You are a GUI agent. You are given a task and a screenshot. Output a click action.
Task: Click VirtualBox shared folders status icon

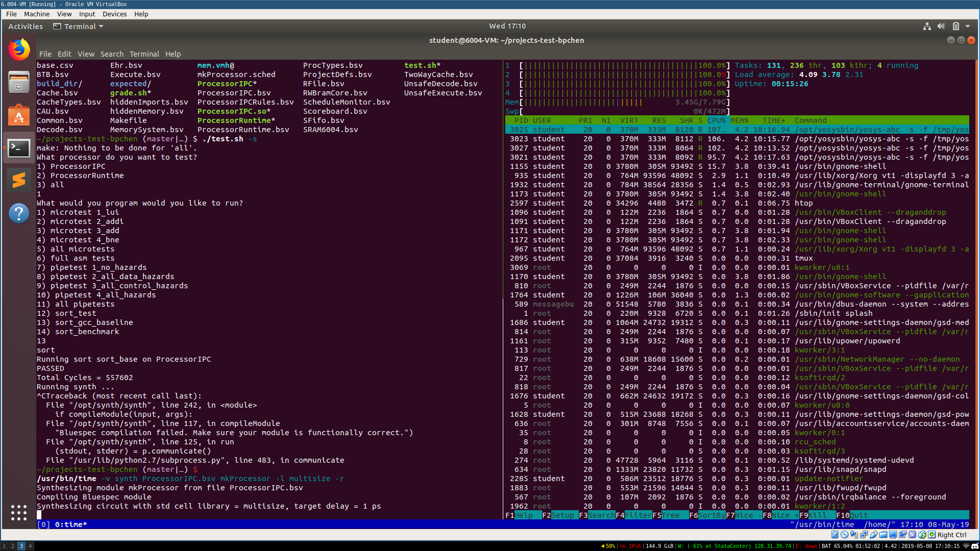point(884,535)
